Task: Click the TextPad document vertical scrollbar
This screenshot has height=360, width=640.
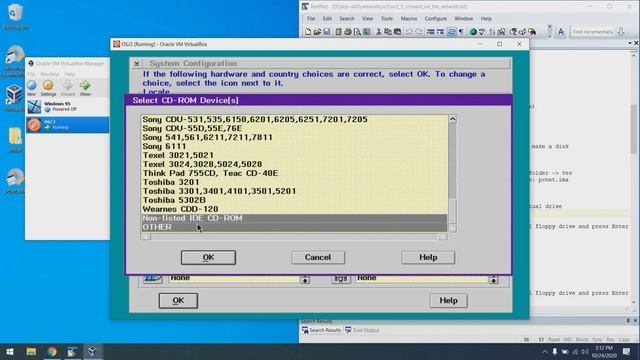Action: (x=634, y=180)
